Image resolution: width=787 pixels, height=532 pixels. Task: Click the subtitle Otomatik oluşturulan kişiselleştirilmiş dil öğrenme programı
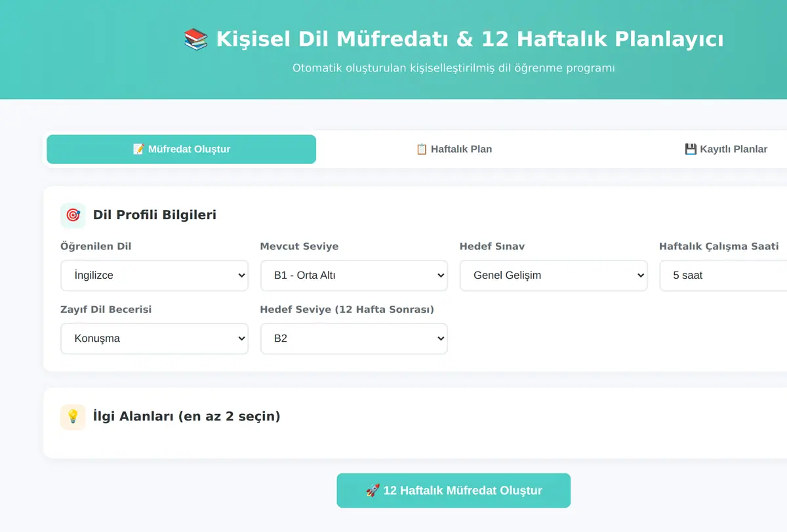454,68
